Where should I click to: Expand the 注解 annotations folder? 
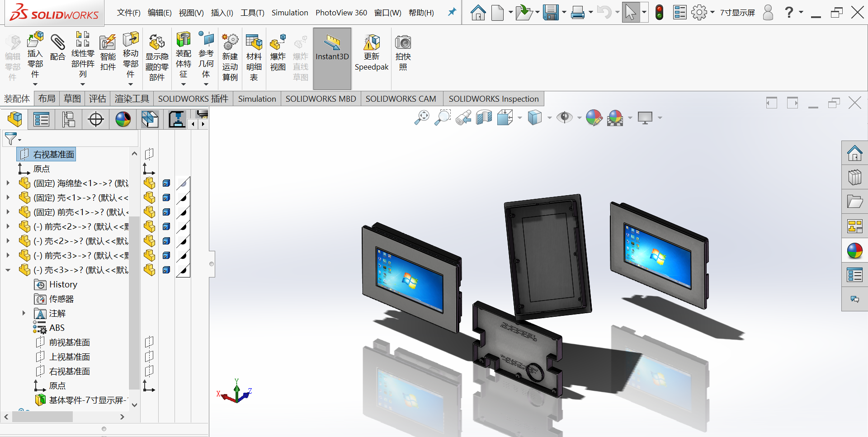pos(24,313)
